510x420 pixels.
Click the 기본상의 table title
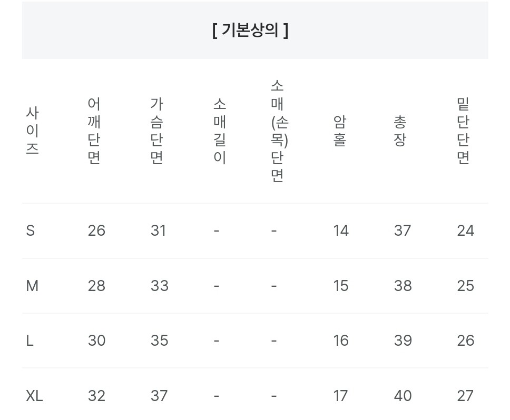[x=250, y=31]
